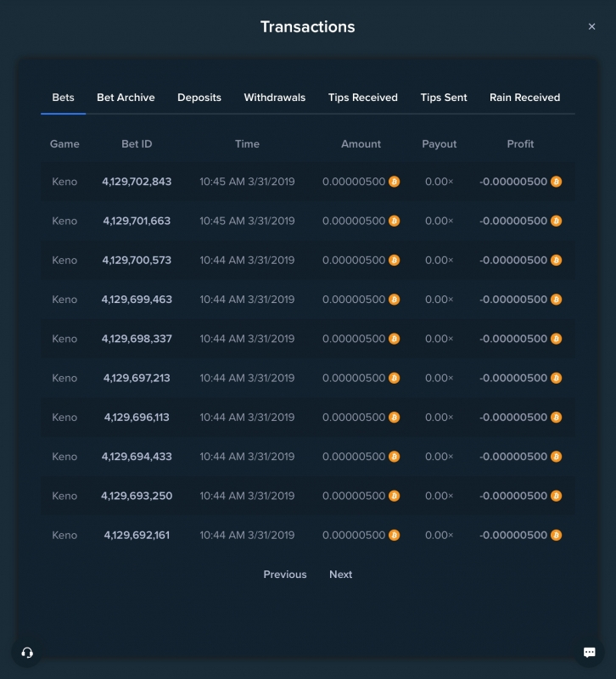
Task: Click Bitcoin icon in Amount for bet 4,129,696,113
Action: tap(394, 418)
